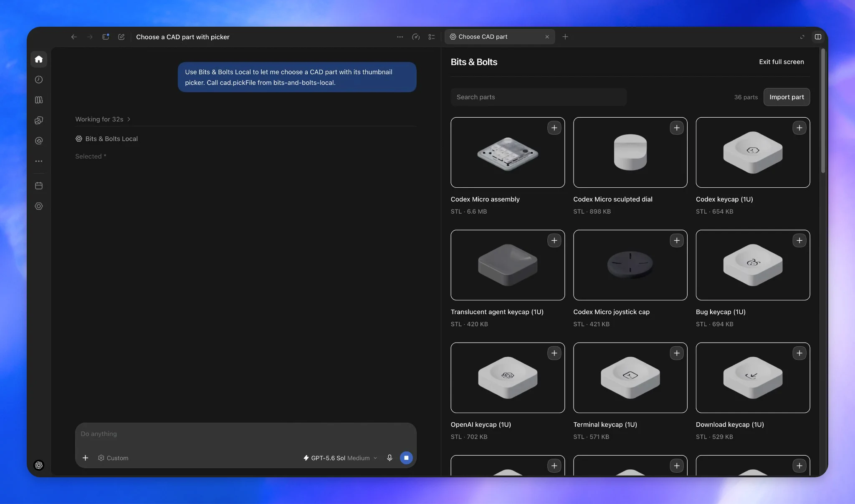
Task: Click Exit full screen
Action: [x=781, y=62]
